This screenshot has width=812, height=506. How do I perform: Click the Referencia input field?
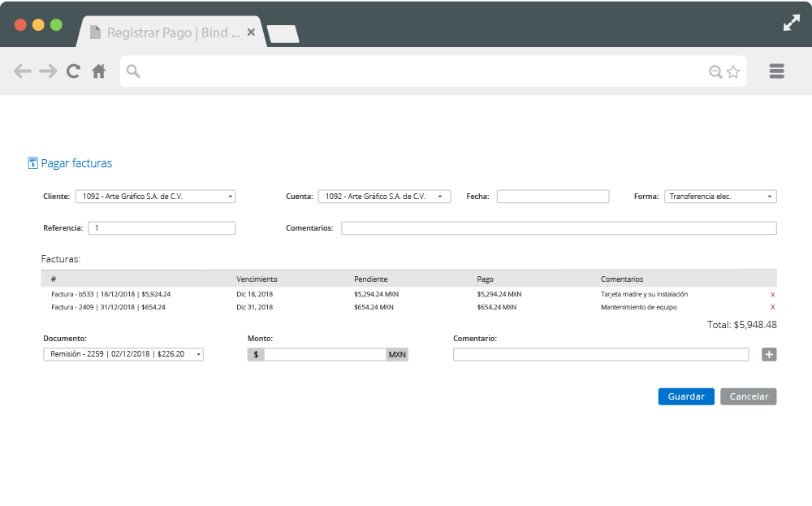click(162, 228)
